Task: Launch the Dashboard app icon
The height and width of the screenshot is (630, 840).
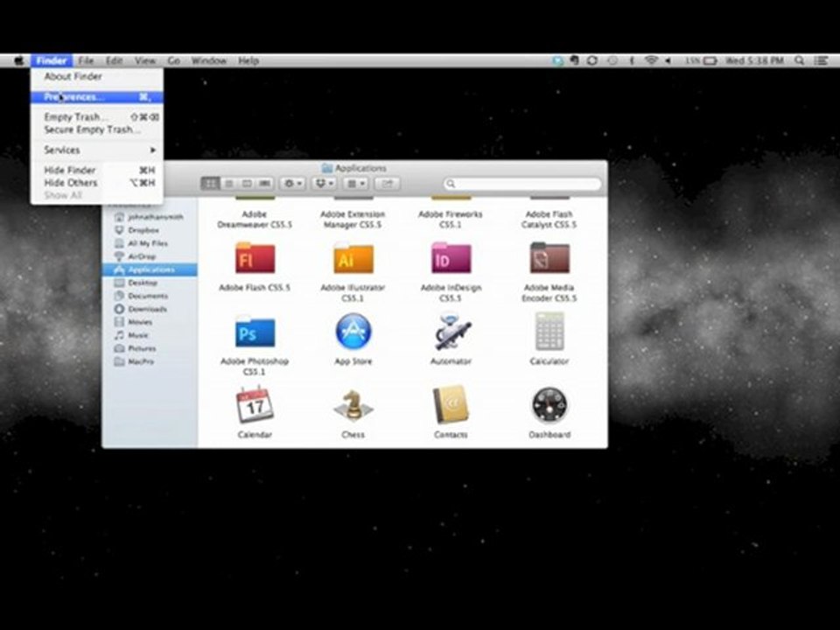Action: click(x=549, y=405)
